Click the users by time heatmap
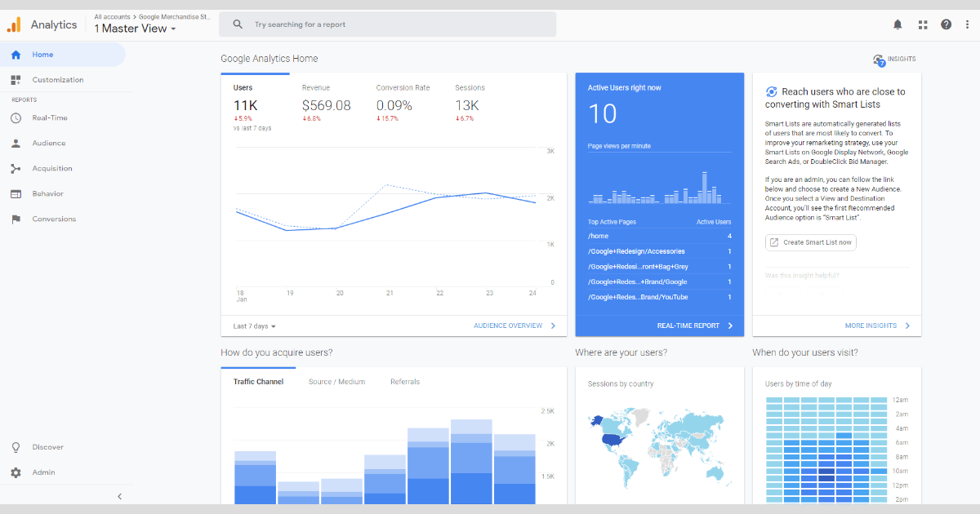Screen dimensions: 980x514 [x=826, y=450]
